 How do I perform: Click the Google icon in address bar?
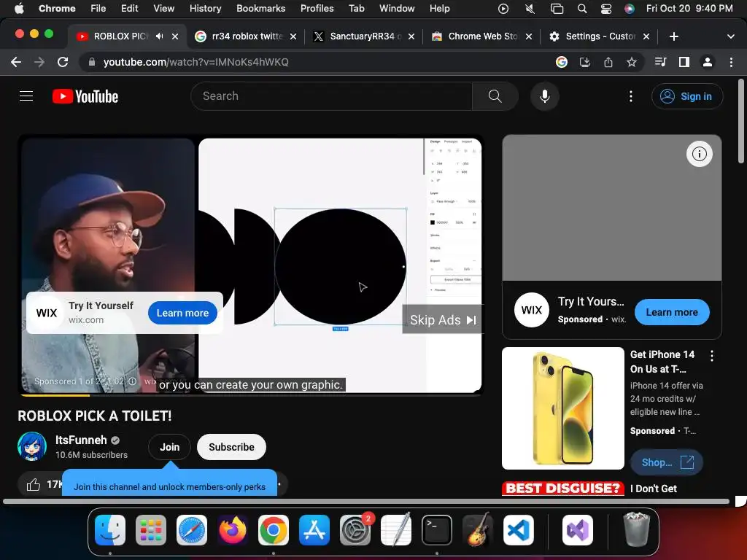[x=562, y=62]
